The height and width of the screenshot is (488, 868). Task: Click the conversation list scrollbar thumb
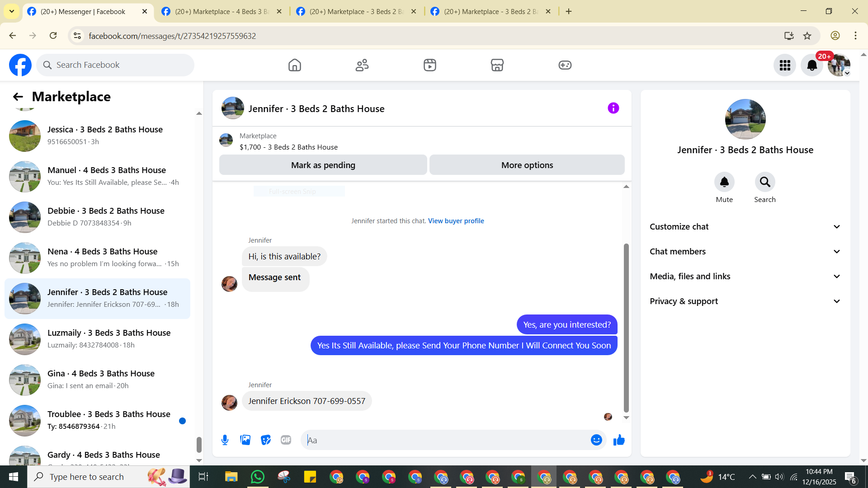[x=199, y=445]
